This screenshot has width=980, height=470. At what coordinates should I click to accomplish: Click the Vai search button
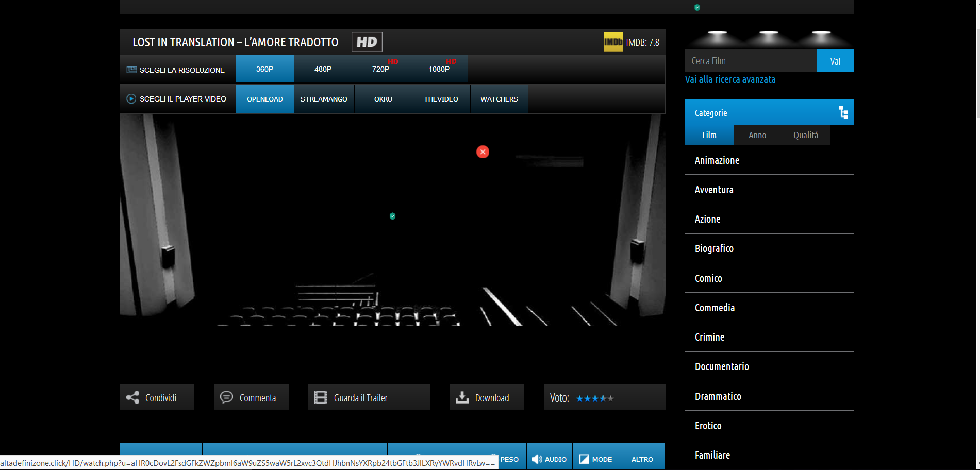tap(835, 60)
